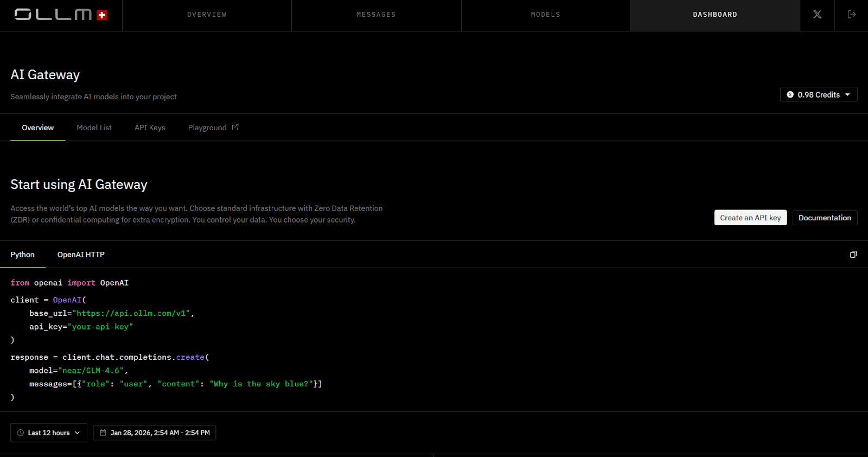Screen dimensions: 868x457
Task: Select the Python code tab
Action: pyautogui.click(x=23, y=255)
